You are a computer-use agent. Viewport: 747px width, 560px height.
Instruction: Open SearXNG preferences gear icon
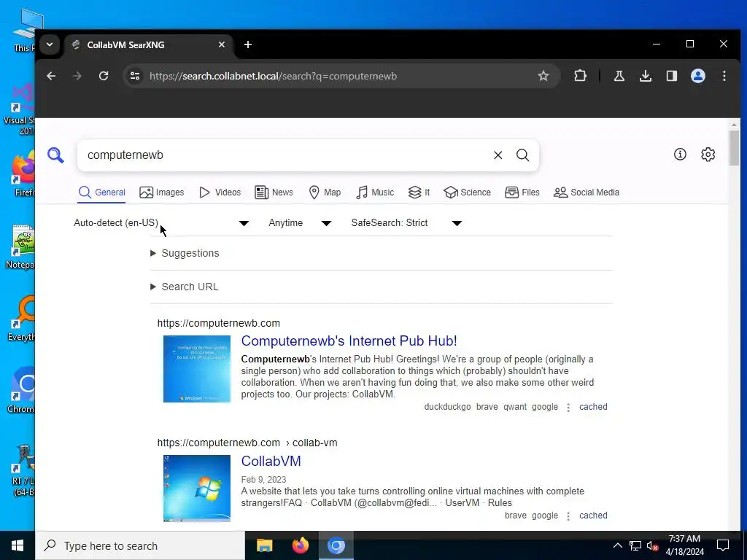(x=708, y=155)
